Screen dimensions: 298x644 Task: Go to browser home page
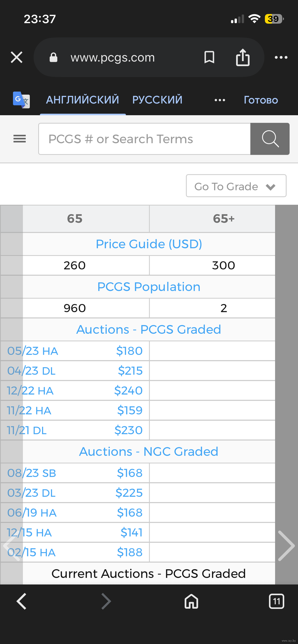(x=191, y=601)
